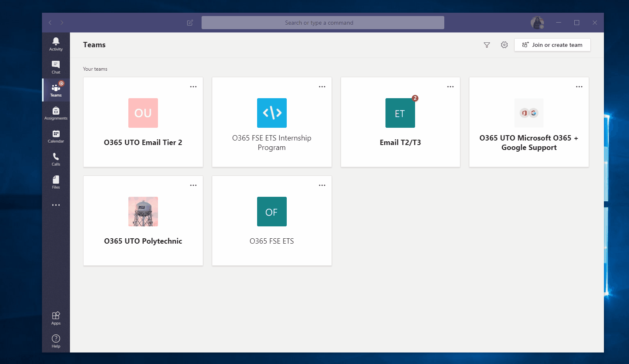Screen dimensions: 629x364
Task: Open the Calendar view
Action: 56,136
